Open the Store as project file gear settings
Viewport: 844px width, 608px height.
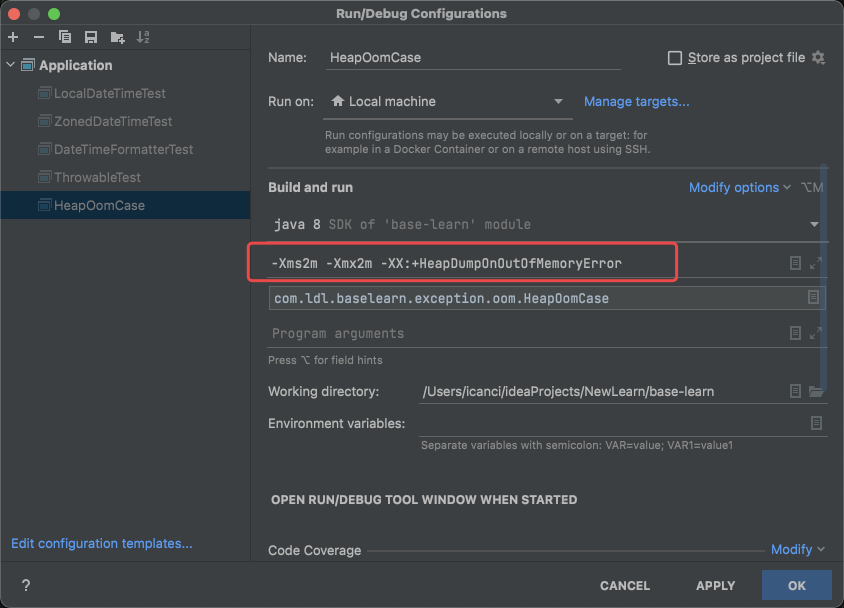pyautogui.click(x=818, y=58)
